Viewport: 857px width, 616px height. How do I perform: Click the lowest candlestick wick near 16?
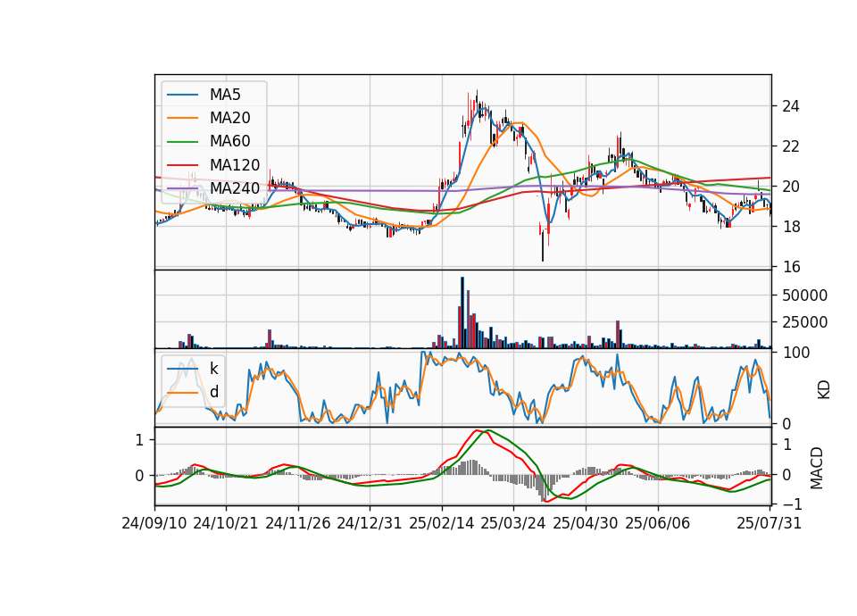click(x=543, y=246)
